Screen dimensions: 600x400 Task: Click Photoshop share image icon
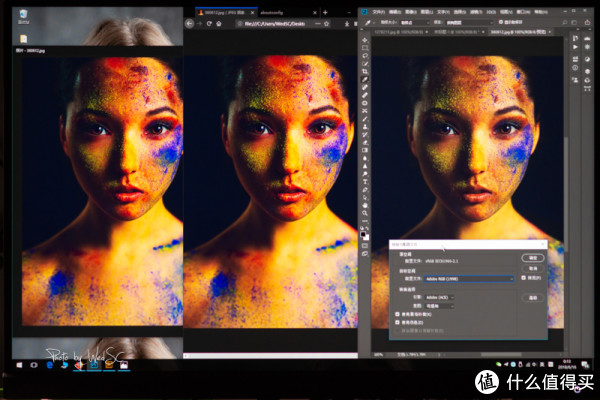point(587,23)
